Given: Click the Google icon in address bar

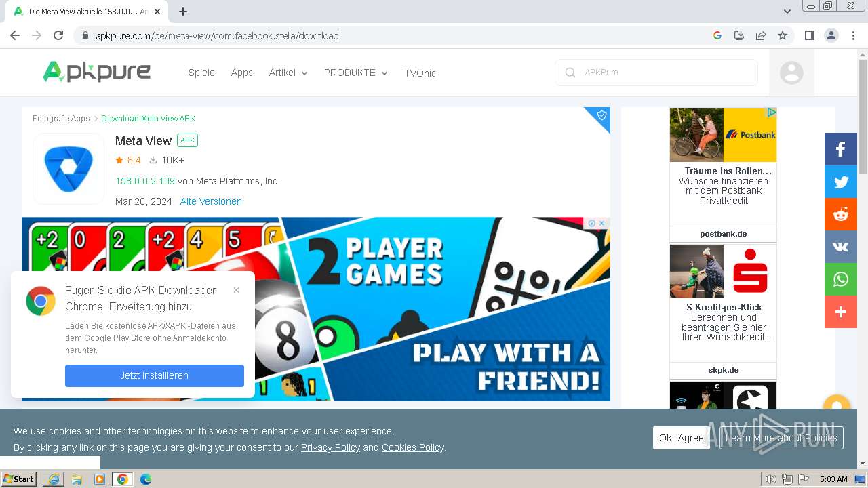Looking at the screenshot, I should 717,36.
